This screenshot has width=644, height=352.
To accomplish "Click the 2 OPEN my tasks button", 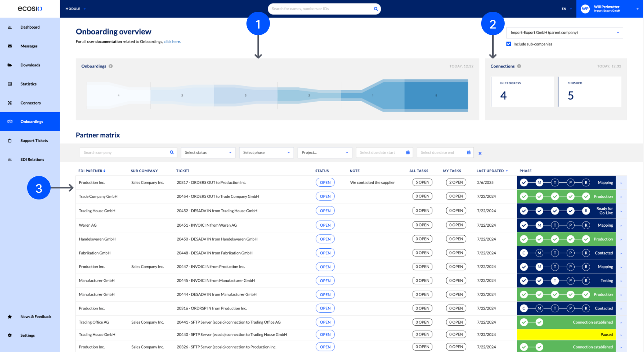I will tap(456, 182).
